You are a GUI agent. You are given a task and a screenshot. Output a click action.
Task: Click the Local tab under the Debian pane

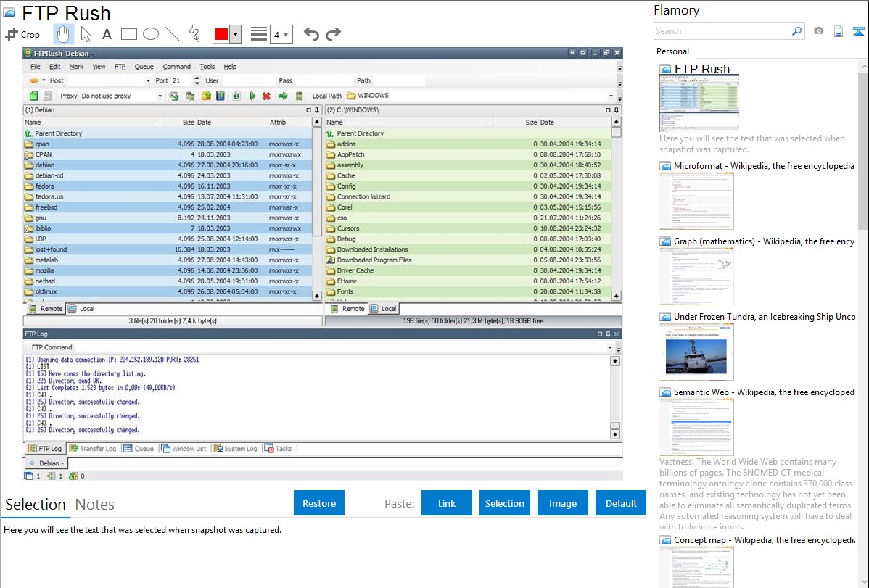(81, 309)
